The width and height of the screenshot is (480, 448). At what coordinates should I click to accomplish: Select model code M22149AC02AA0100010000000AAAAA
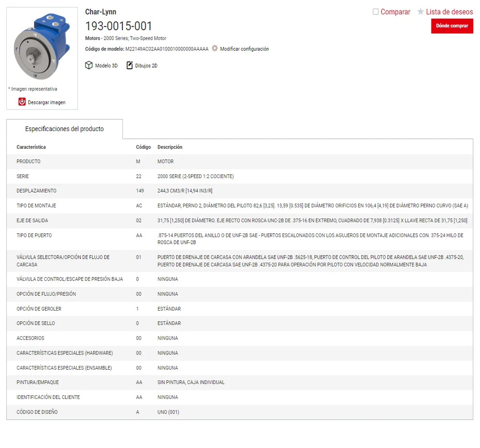pyautogui.click(x=167, y=49)
